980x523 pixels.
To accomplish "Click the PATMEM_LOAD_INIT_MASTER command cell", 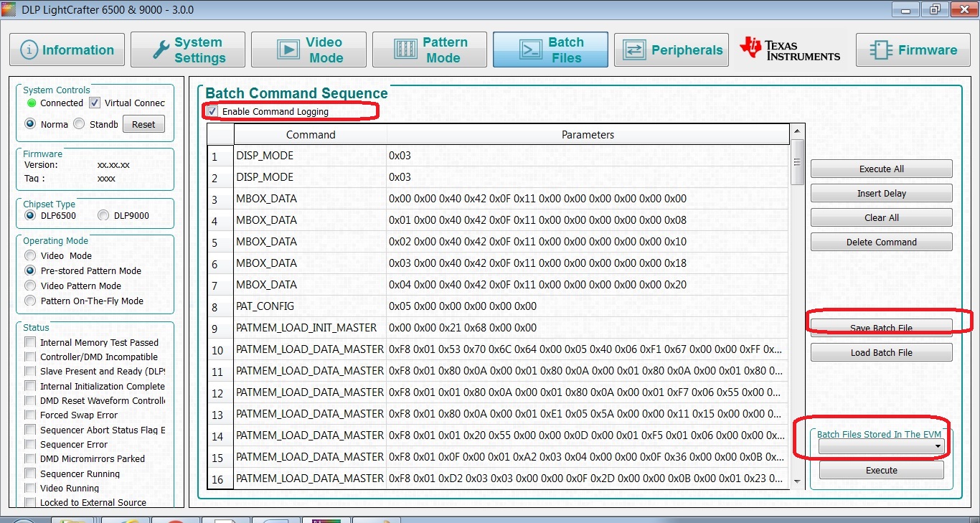I will pos(310,328).
